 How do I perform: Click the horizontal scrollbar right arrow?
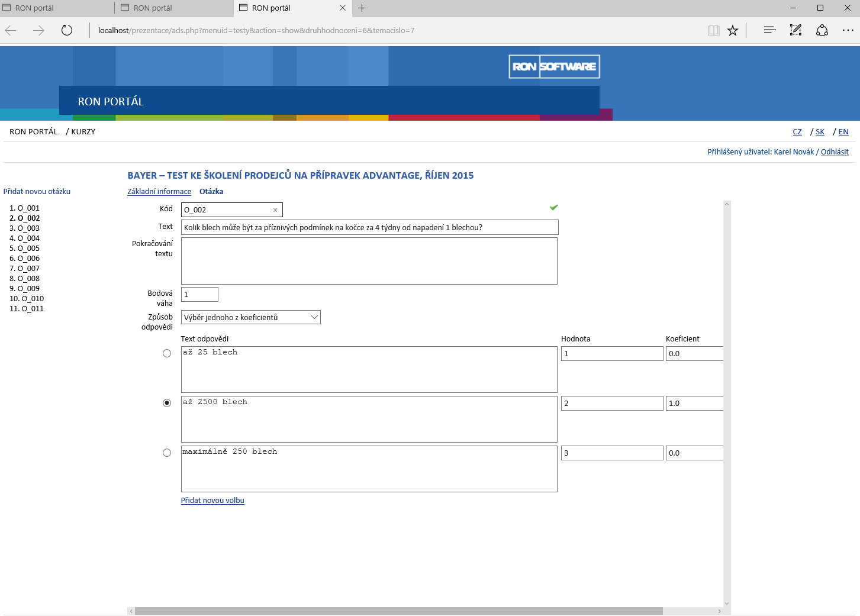[719, 611]
